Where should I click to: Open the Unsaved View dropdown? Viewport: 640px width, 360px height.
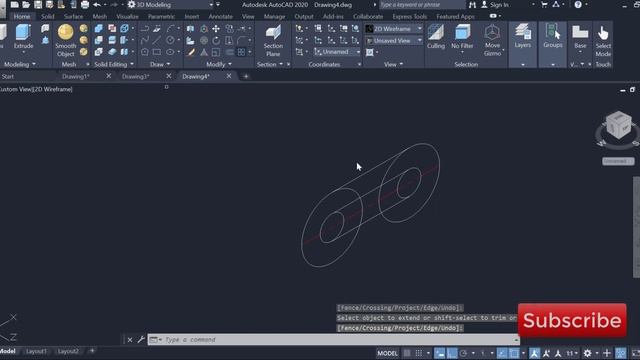point(393,40)
